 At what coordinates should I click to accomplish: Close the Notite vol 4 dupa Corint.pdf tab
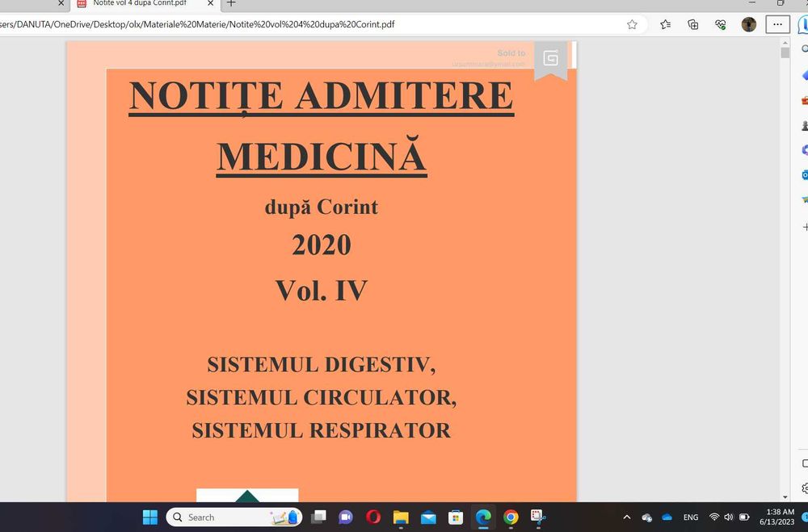coord(210,3)
